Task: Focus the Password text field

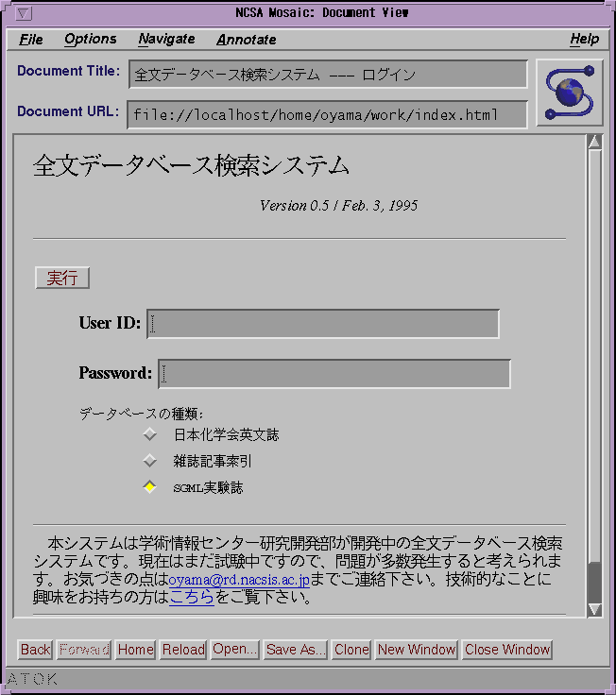Action: point(334,374)
